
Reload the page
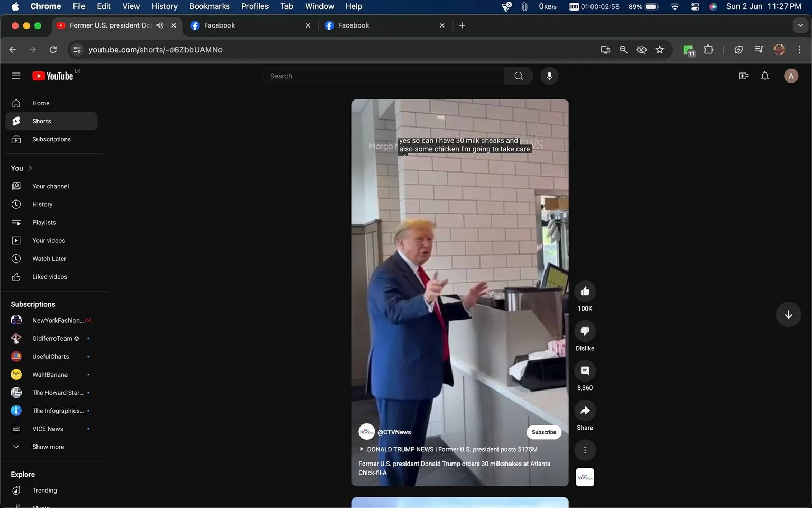click(53, 49)
